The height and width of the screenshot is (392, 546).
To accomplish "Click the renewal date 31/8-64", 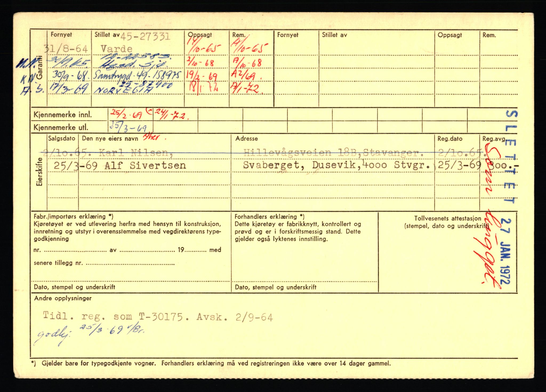I will (x=66, y=49).
